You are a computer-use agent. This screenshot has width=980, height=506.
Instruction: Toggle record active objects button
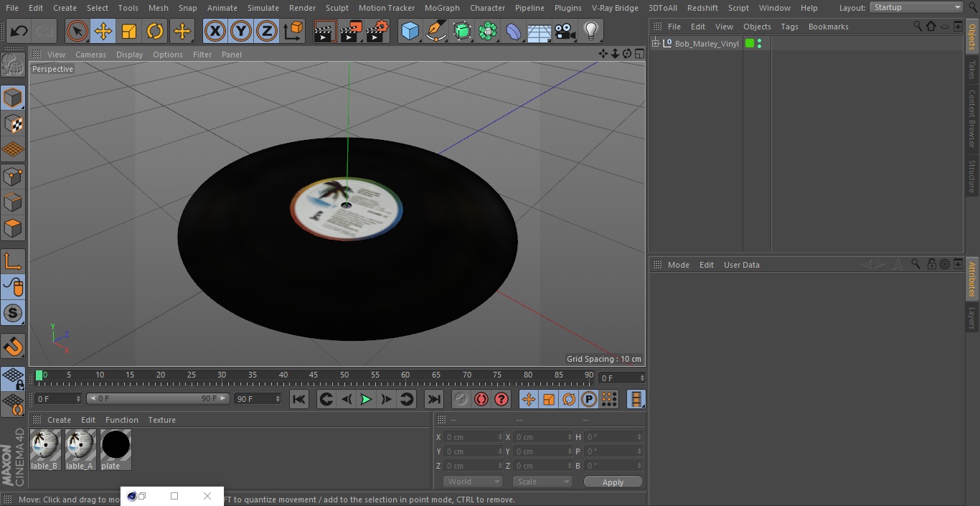[x=461, y=399]
